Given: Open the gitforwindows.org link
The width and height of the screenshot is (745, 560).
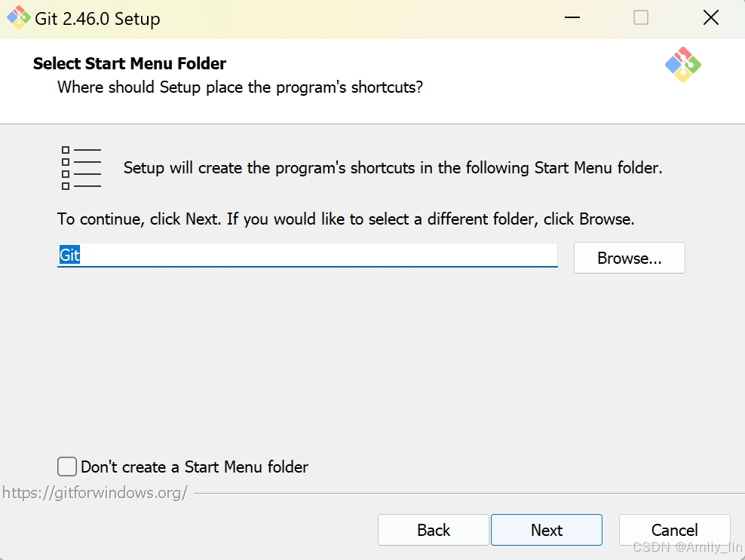Looking at the screenshot, I should 95,493.
